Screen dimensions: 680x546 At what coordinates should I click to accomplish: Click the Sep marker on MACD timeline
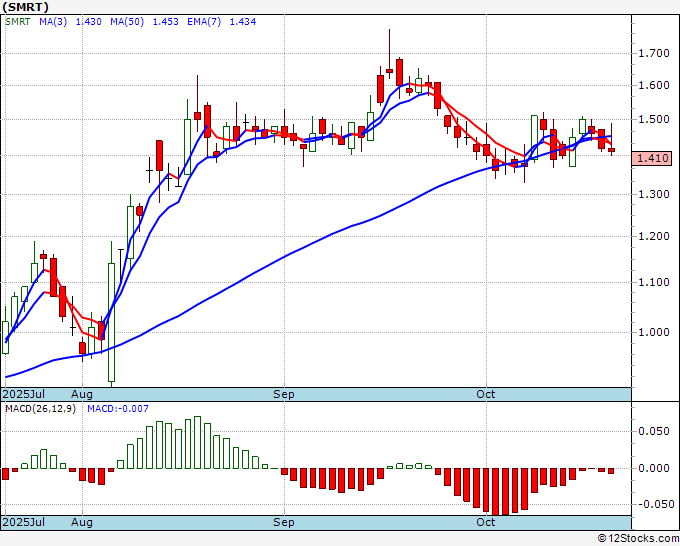[x=284, y=522]
